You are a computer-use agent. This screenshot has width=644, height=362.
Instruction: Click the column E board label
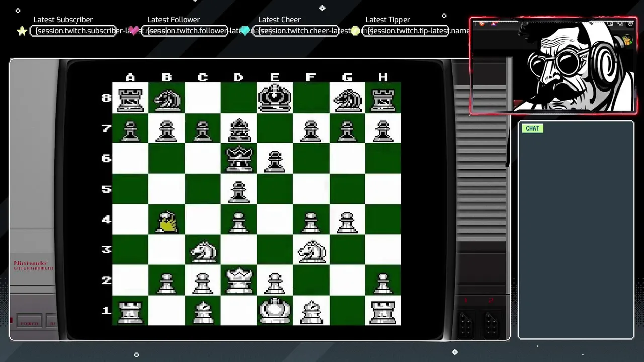pyautogui.click(x=275, y=77)
